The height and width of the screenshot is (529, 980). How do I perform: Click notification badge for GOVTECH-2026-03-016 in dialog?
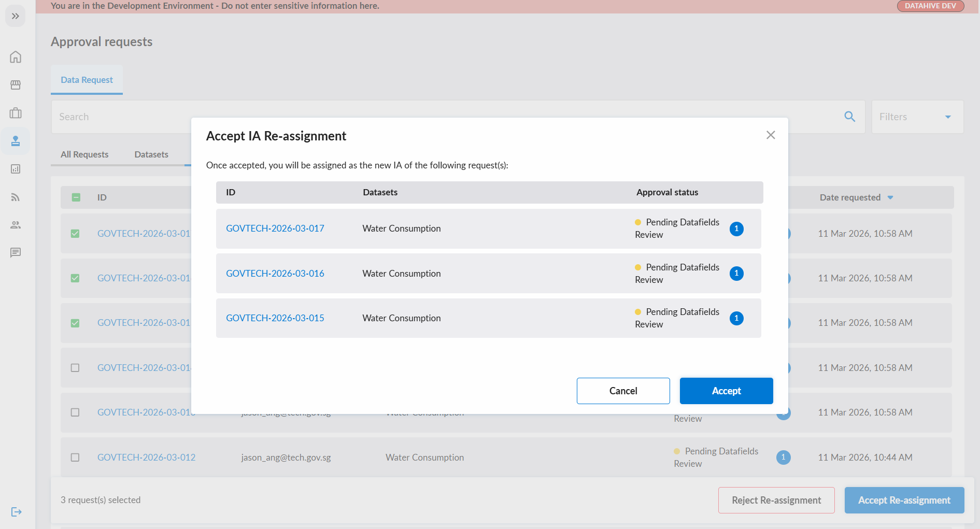(x=736, y=274)
